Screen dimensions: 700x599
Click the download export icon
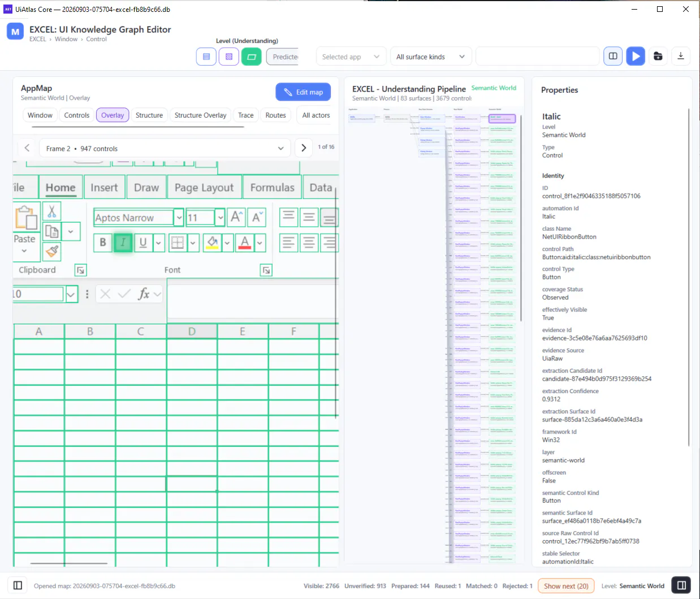pyautogui.click(x=681, y=56)
